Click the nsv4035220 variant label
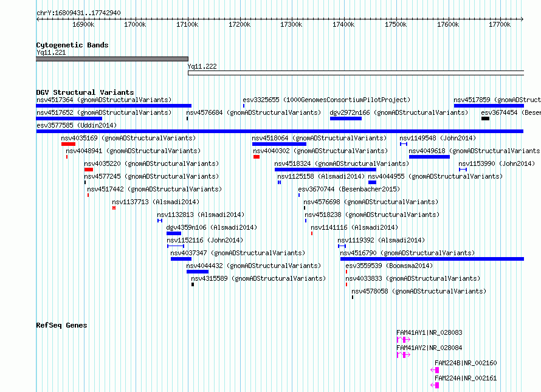Image resolution: width=541 pixels, height=392 pixels. point(151,163)
